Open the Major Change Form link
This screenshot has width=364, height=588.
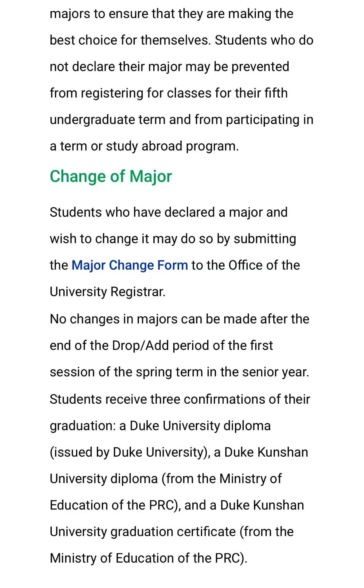click(129, 265)
